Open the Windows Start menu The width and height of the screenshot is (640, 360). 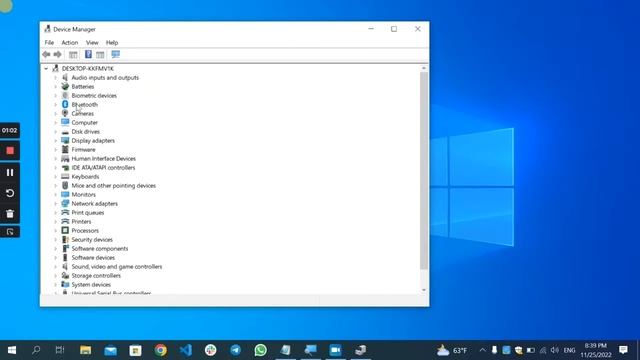12,350
